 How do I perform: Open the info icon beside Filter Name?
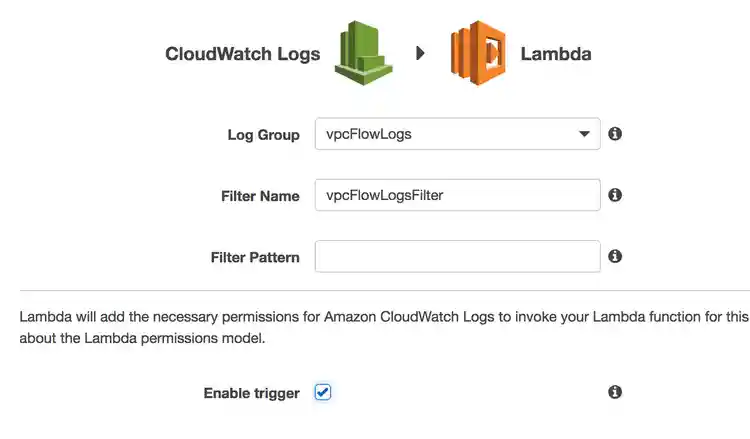[x=615, y=195]
